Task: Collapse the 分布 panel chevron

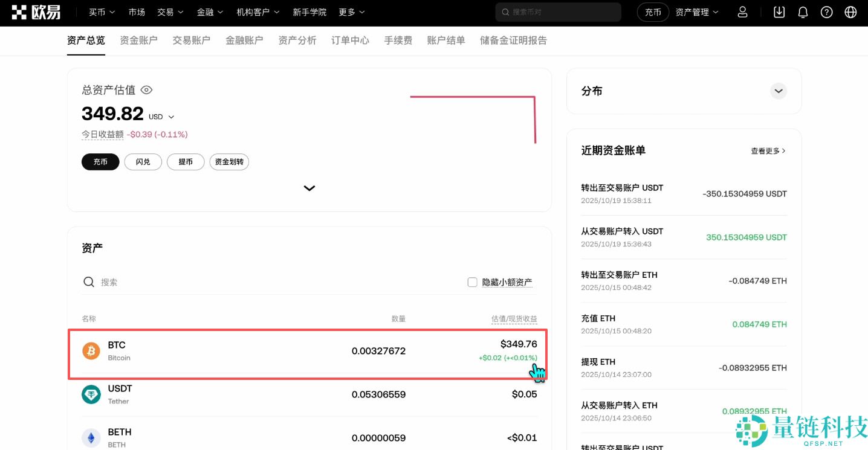Action: [x=779, y=91]
